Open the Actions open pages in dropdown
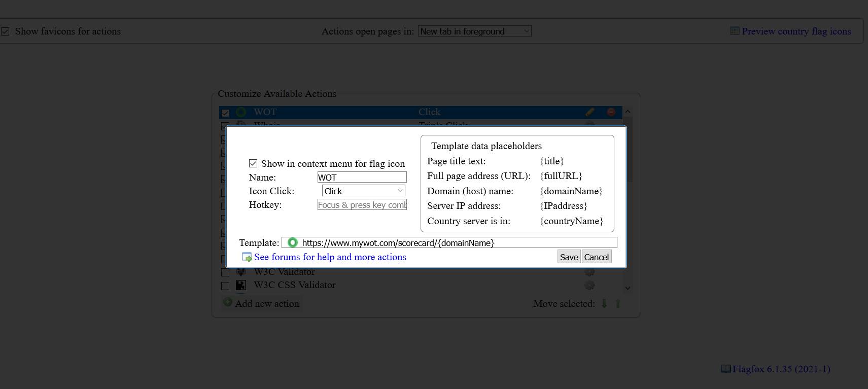Image resolution: width=868 pixels, height=389 pixels. click(475, 31)
